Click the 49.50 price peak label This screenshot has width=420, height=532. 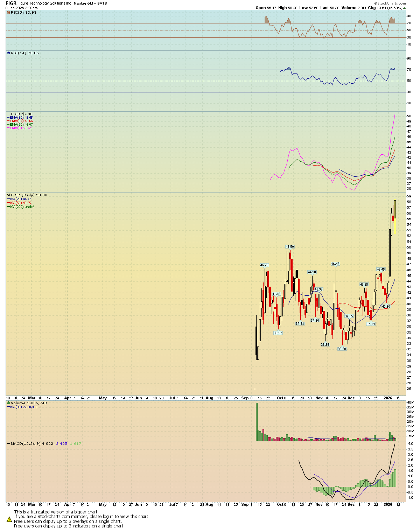point(290,247)
